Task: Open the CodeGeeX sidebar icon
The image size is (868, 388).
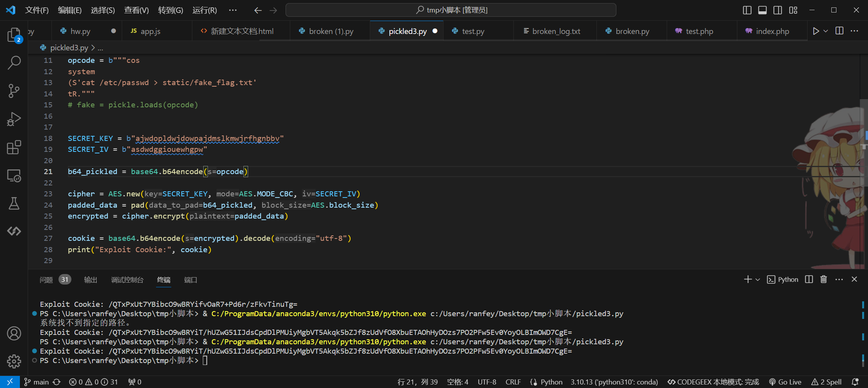Action: click(14, 231)
